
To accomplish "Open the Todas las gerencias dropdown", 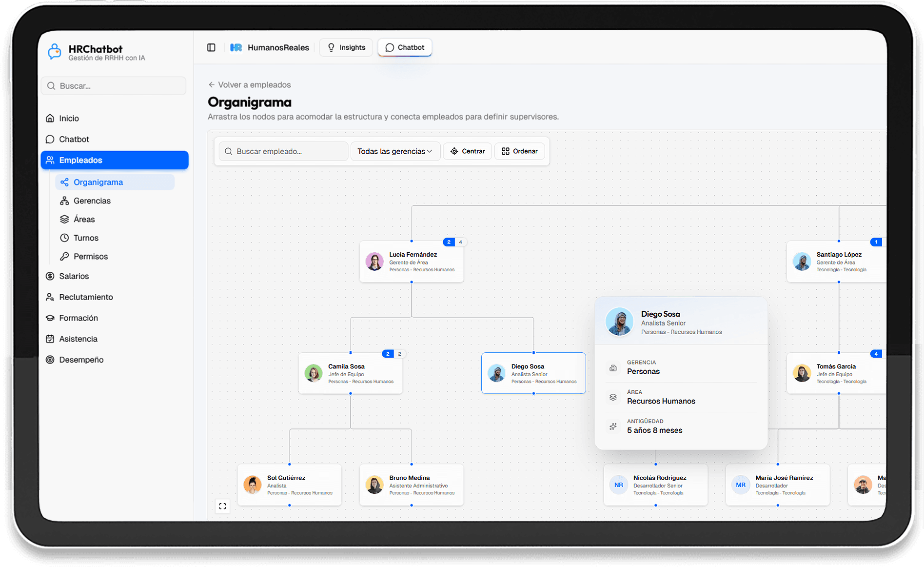I will [395, 151].
